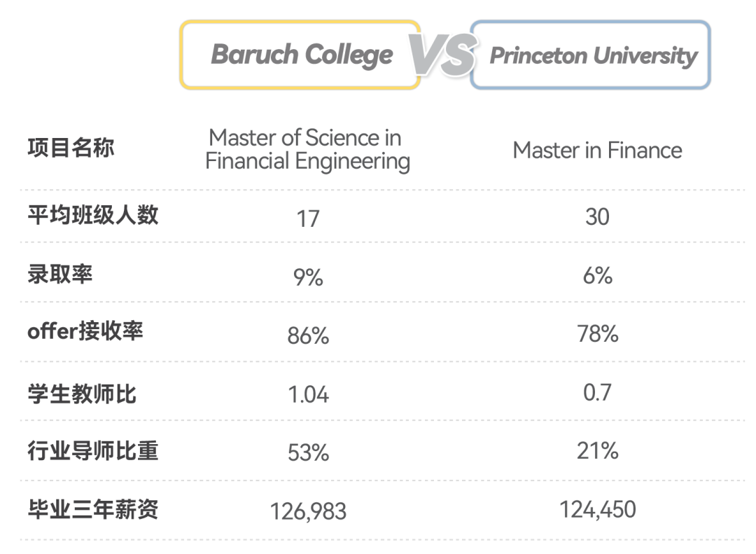Select the 学生教师比 row label
Viewport: 756px width, 554px height.
tap(81, 394)
